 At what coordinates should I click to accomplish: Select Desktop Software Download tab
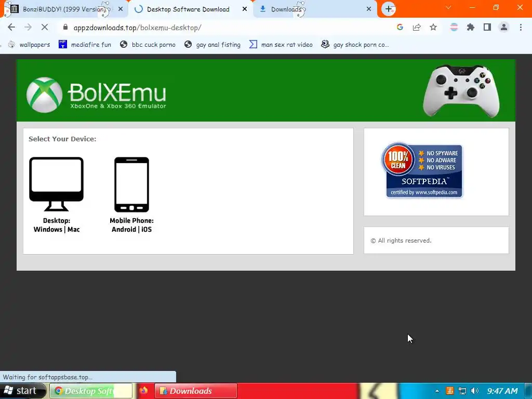(x=188, y=9)
